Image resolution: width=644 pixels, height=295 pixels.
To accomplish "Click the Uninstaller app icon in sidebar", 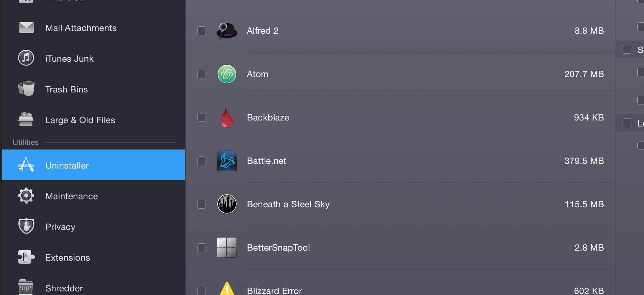I will coord(26,165).
